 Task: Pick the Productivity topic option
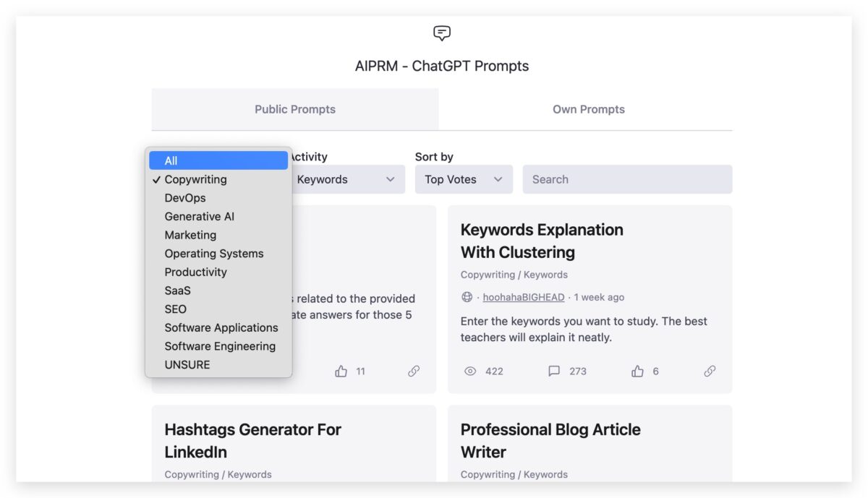(x=218, y=272)
